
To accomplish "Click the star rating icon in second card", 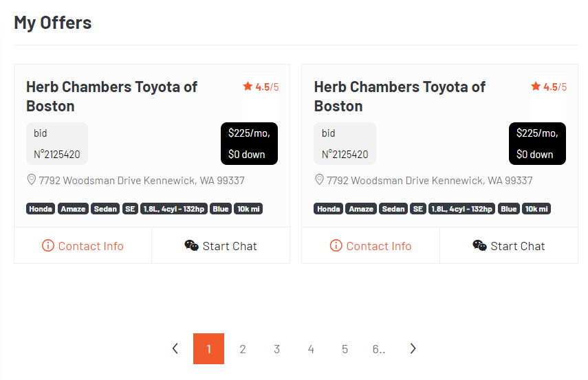I will [536, 87].
